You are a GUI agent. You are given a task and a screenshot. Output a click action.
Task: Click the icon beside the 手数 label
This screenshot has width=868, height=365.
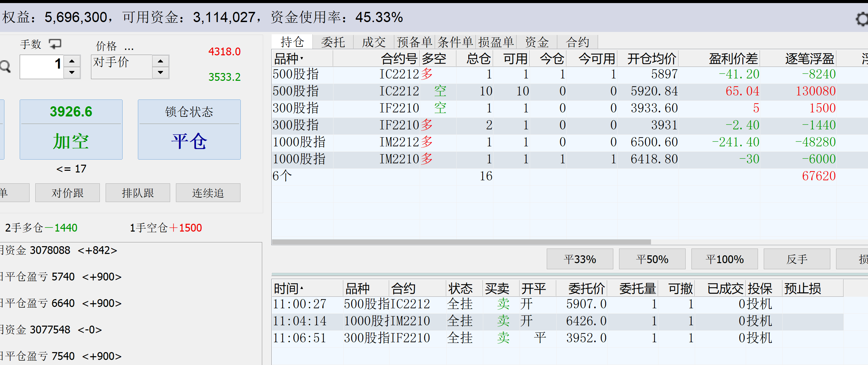55,44
